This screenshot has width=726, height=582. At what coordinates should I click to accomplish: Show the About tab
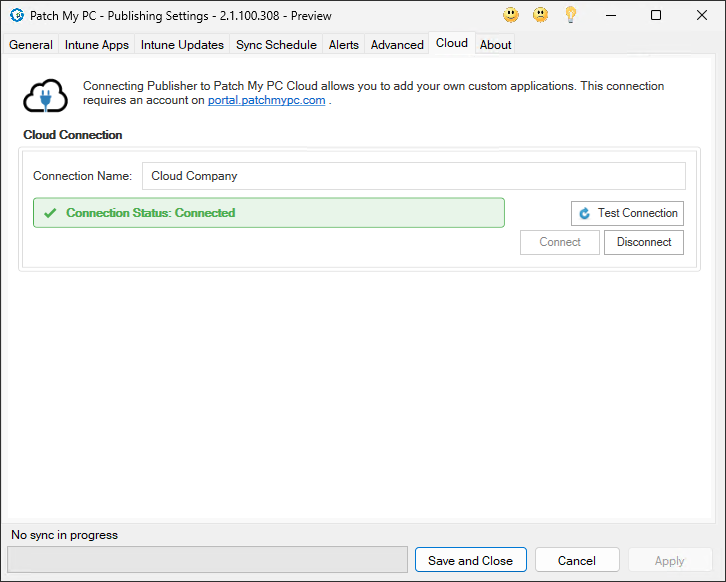coord(495,45)
